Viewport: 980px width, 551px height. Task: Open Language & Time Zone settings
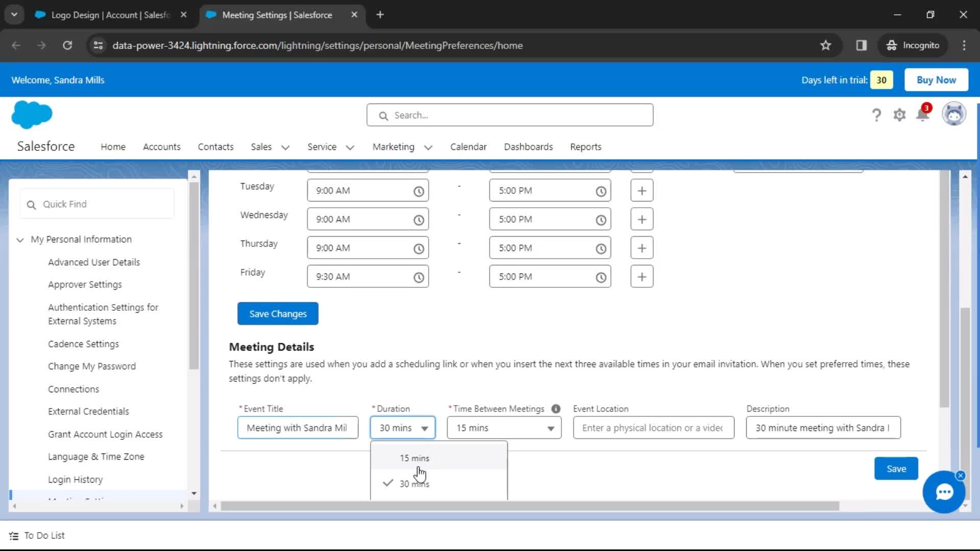[96, 457]
